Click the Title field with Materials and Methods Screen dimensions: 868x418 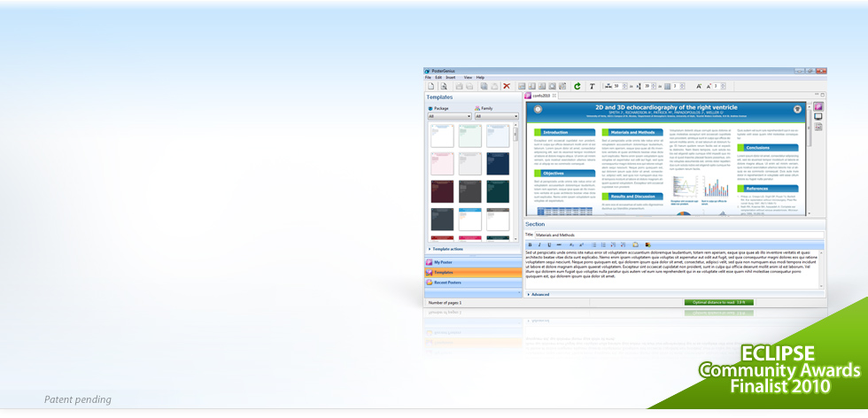coord(679,236)
